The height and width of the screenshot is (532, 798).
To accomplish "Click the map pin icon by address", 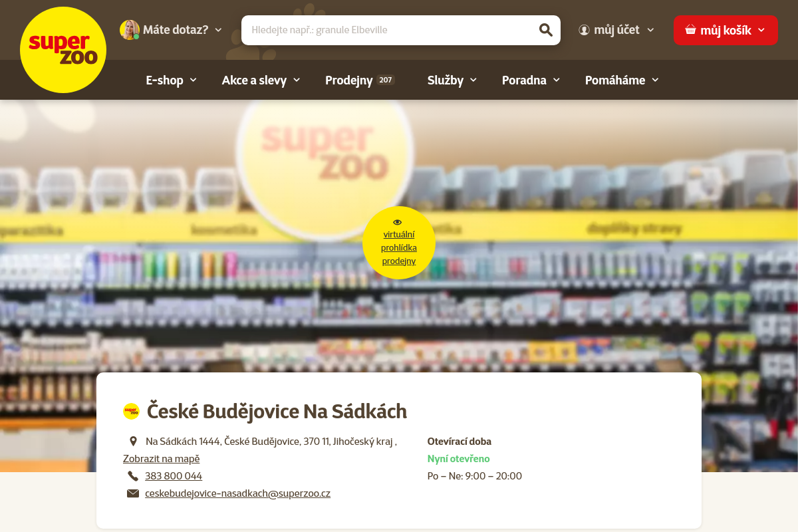I will click(x=133, y=441).
